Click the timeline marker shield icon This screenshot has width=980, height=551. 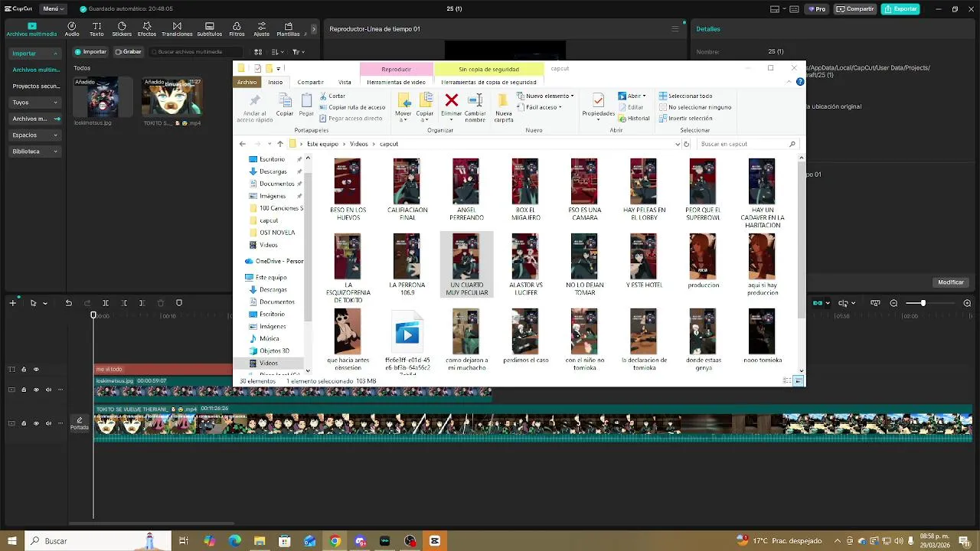179,303
